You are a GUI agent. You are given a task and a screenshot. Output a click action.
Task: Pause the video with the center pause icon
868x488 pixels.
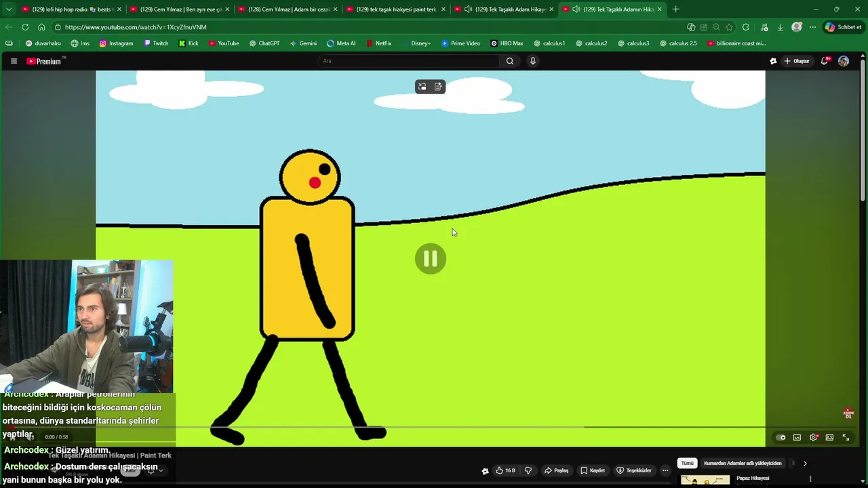pyautogui.click(x=431, y=259)
